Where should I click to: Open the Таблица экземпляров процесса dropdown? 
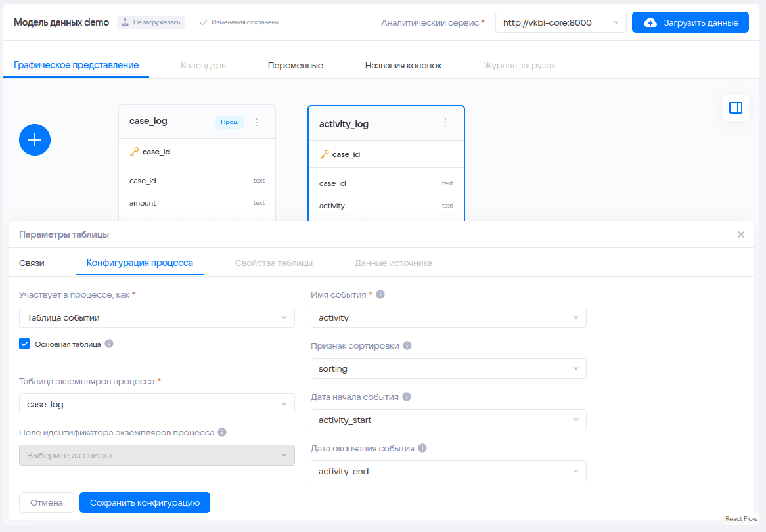pos(157,404)
